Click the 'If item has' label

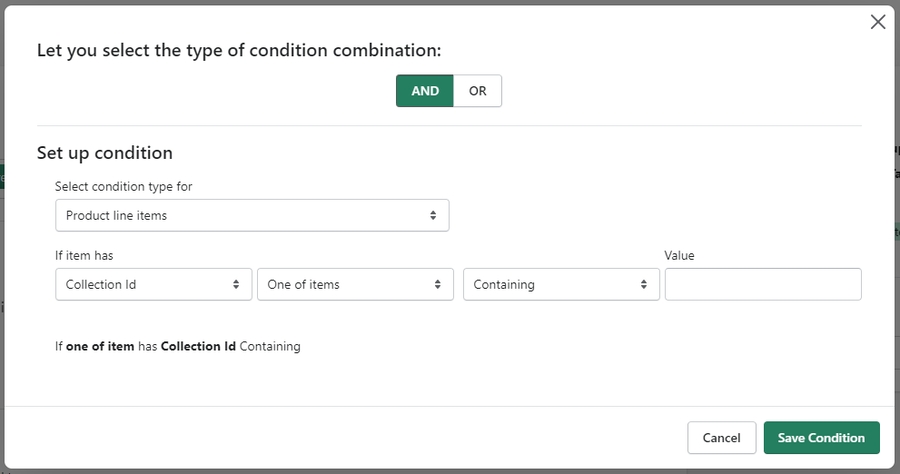pos(84,255)
